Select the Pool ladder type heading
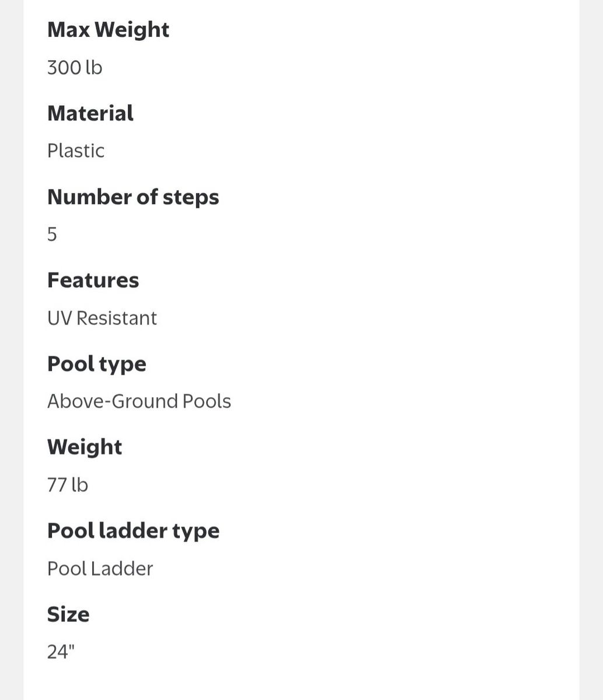 (x=133, y=531)
